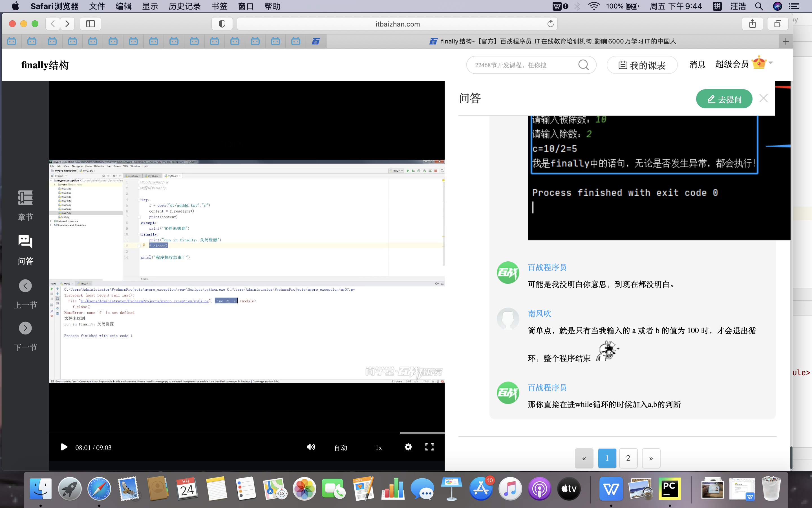The image size is (812, 508).
Task: Open the console output screenshot in answer
Action: point(659,178)
